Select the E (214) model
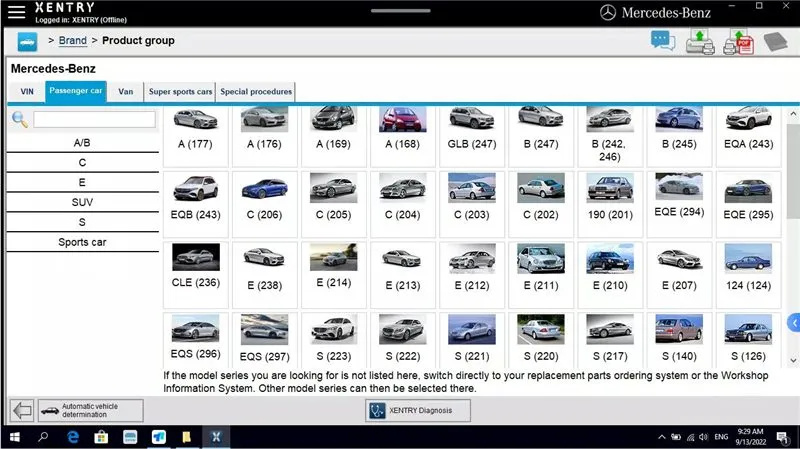 click(334, 275)
